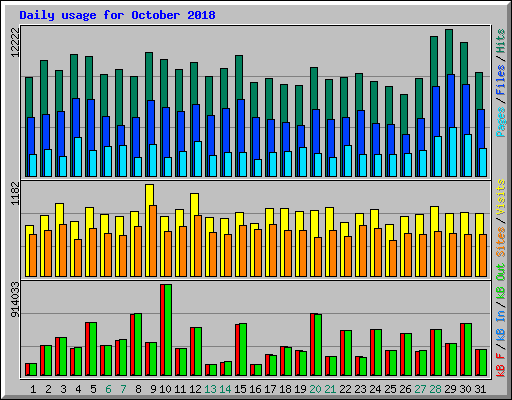Viewport: 512px width, 400px height.
Task: Click the 1182 visits axis value
Action: click(x=15, y=193)
